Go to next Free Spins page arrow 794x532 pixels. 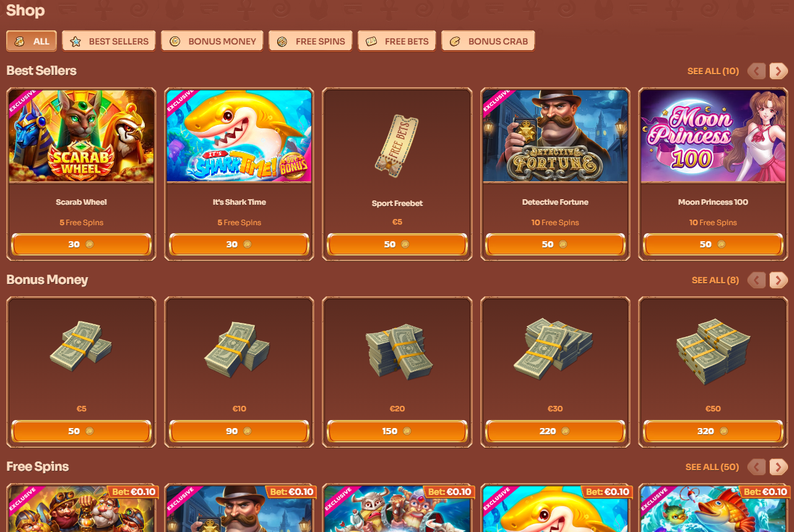pyautogui.click(x=779, y=467)
